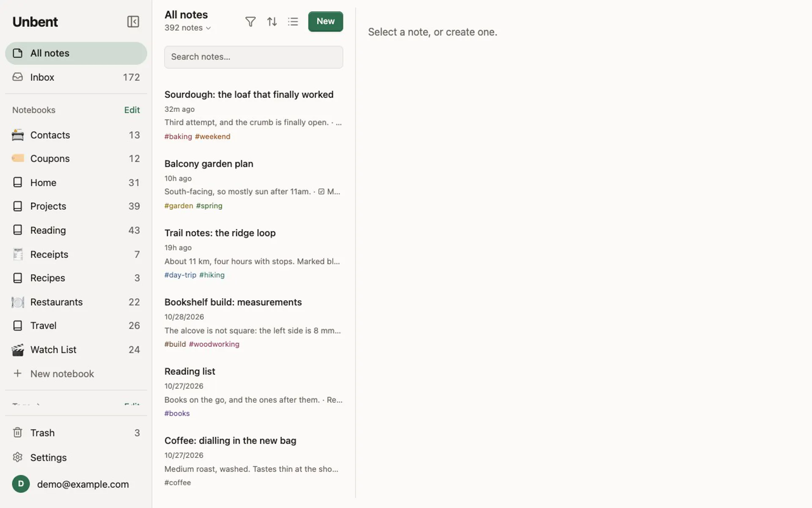Viewport: 812px width, 508px height.
Task: Filter by the #woodworking tag
Action: (214, 344)
